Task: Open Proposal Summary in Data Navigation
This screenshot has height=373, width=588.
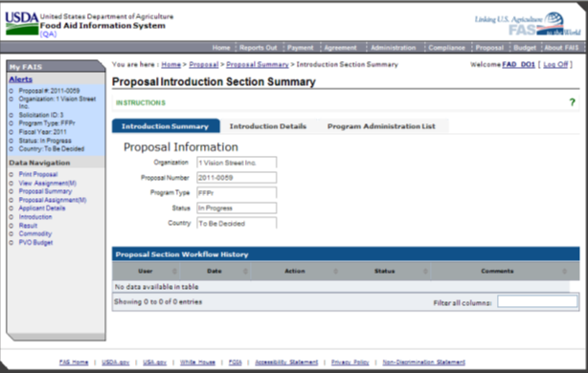Action: coord(45,191)
